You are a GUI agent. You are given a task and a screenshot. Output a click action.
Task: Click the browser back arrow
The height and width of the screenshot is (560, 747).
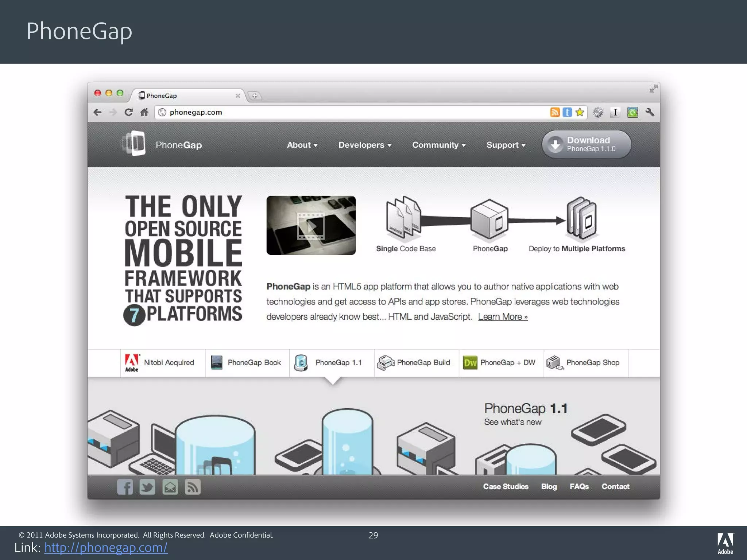point(97,112)
